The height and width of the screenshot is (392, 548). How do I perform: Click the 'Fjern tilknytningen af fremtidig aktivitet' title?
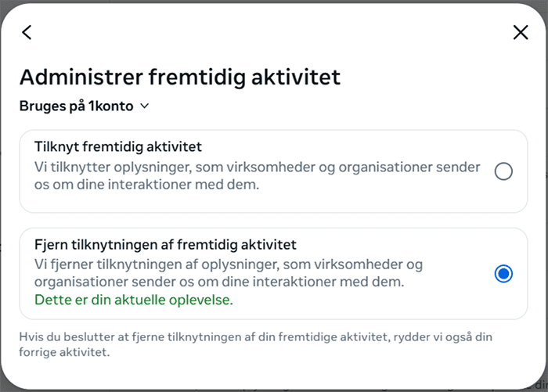165,243
